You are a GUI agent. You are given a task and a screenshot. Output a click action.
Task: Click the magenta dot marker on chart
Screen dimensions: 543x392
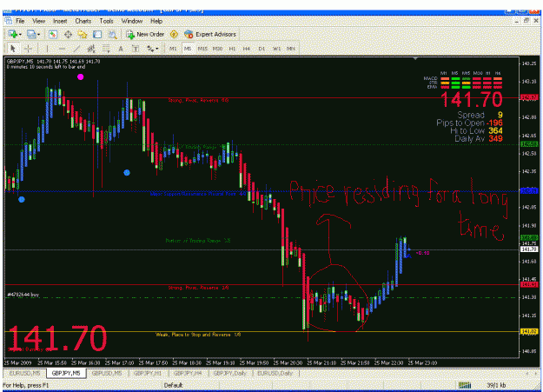point(80,77)
